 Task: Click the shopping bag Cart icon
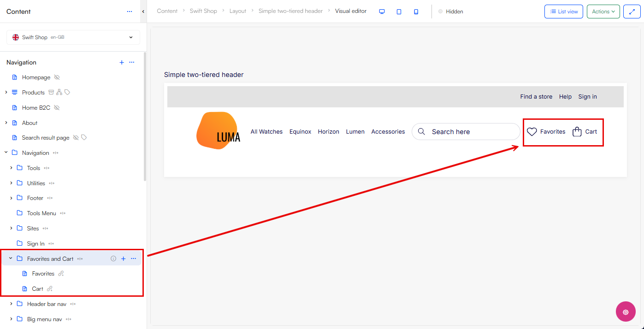point(577,132)
